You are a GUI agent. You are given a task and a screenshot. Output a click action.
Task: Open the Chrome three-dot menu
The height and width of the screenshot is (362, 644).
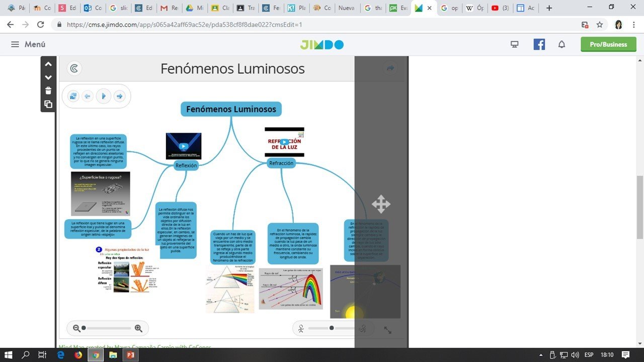(x=635, y=24)
